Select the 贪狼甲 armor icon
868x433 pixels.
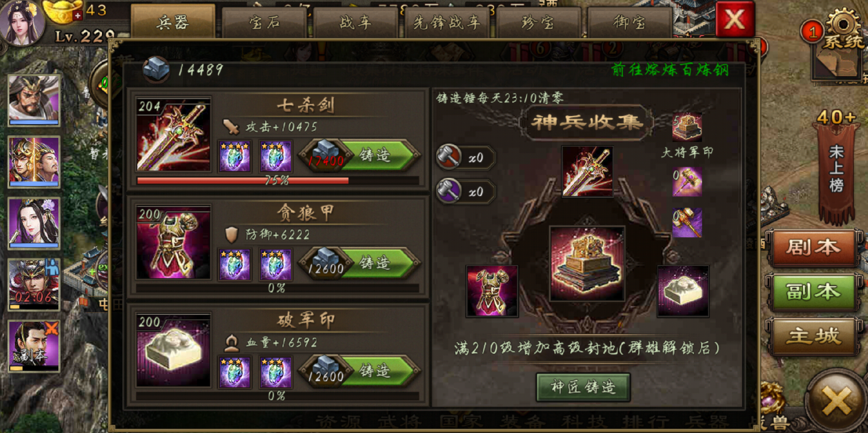pos(174,242)
